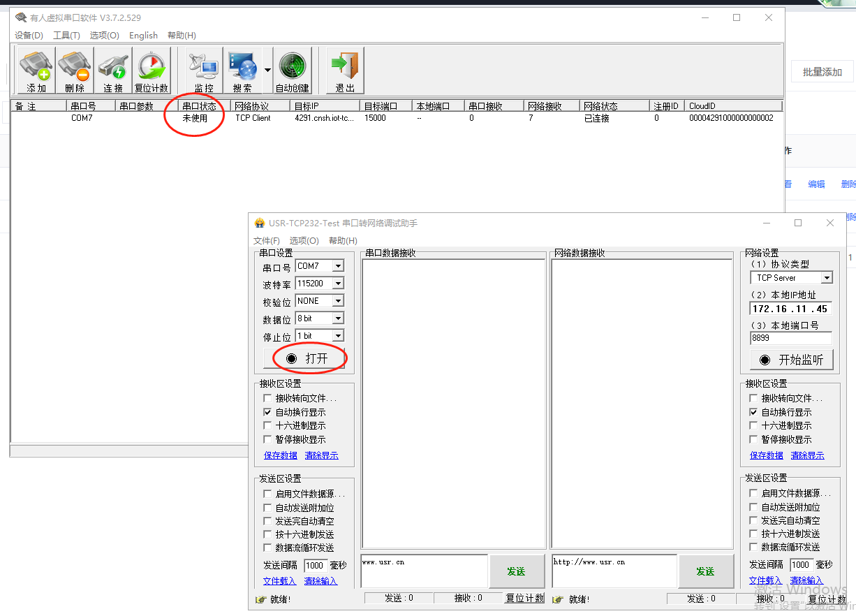Open the 串口号 COM7 dropdown
Viewport: 856px width, 616px height.
coord(338,266)
